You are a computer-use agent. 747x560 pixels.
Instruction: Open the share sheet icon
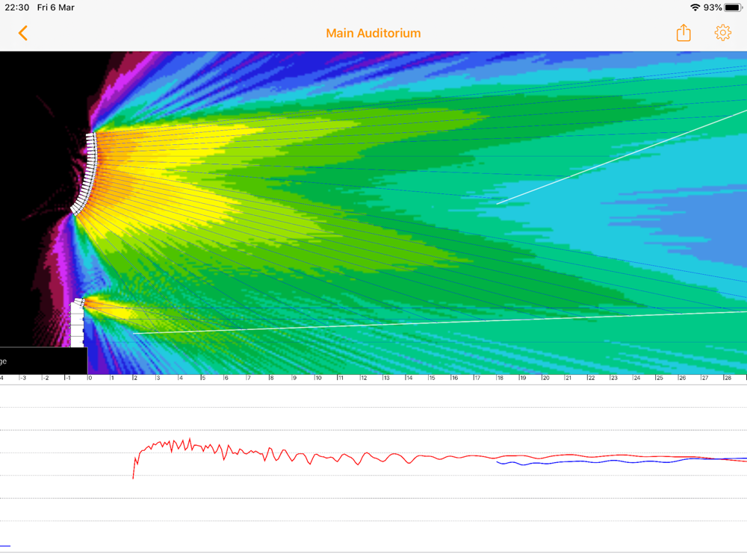click(x=684, y=33)
